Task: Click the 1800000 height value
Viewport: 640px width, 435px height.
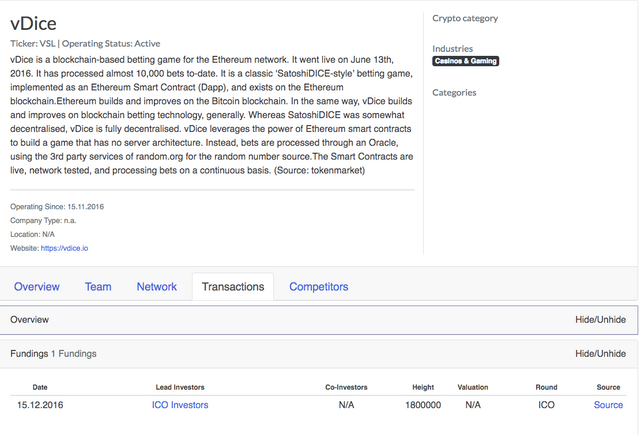Action: coord(423,405)
